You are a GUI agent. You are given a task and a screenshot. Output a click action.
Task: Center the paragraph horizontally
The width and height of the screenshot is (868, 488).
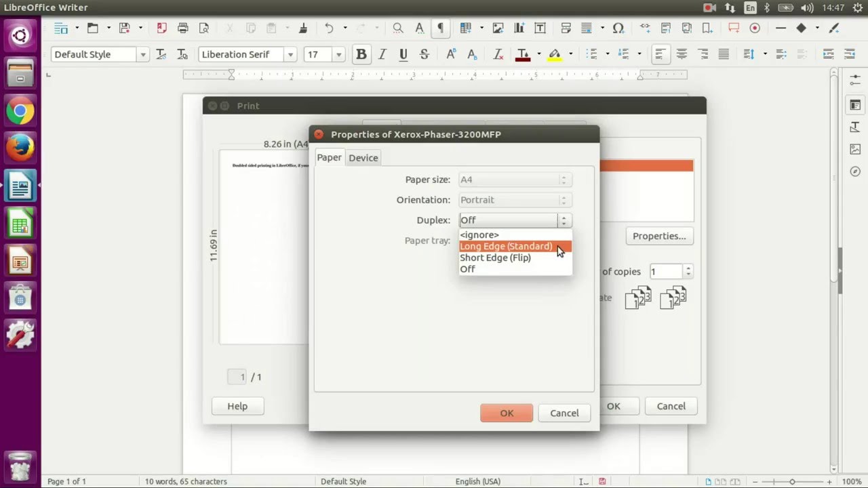pos(682,54)
